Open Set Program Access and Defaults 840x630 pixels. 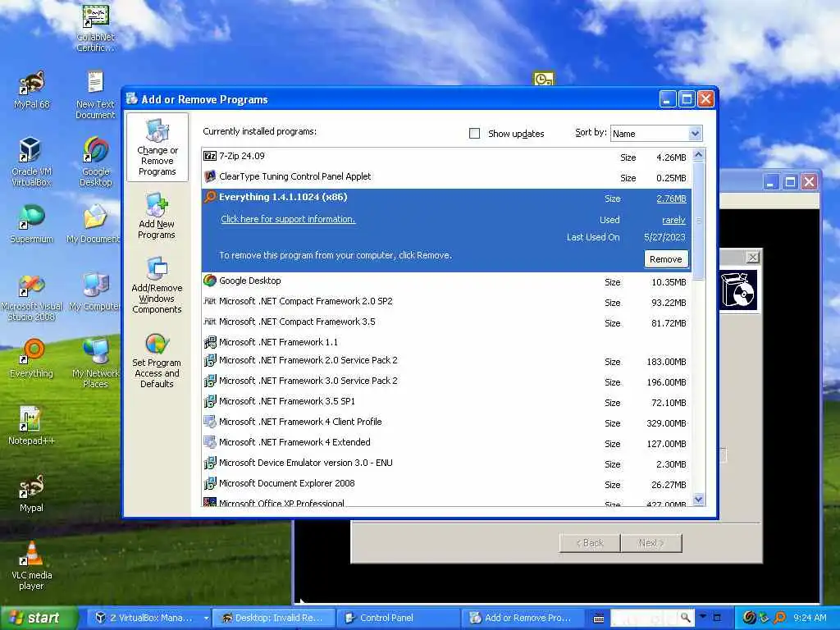[157, 361]
